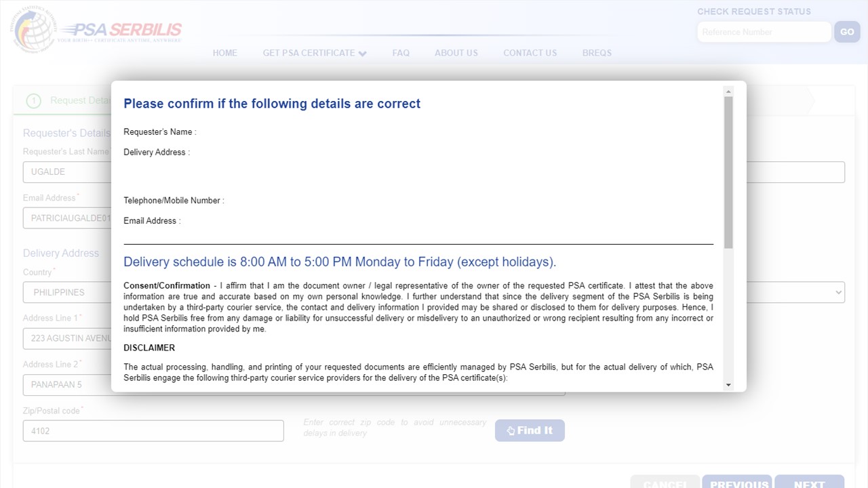Click the dialog's vertical scrollbar thumb

[x=728, y=172]
